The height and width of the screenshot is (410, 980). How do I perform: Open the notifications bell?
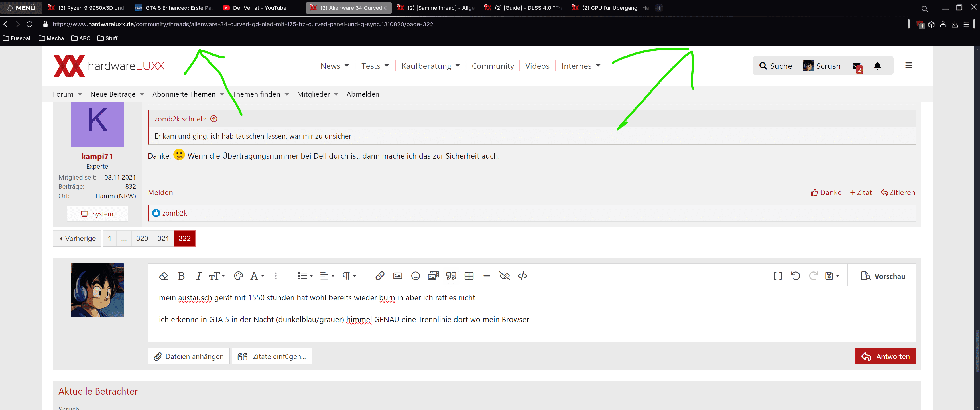click(877, 66)
